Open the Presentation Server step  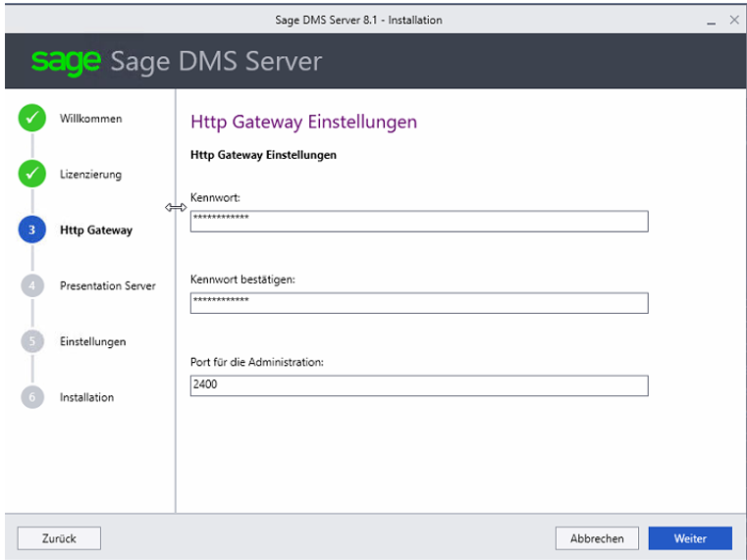click(x=107, y=286)
